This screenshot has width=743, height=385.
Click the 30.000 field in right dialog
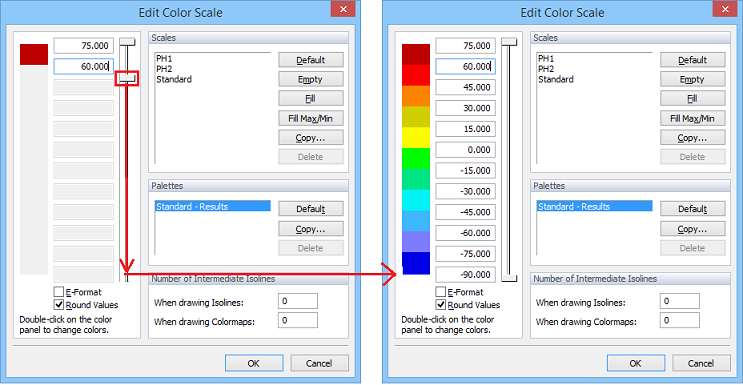465,108
